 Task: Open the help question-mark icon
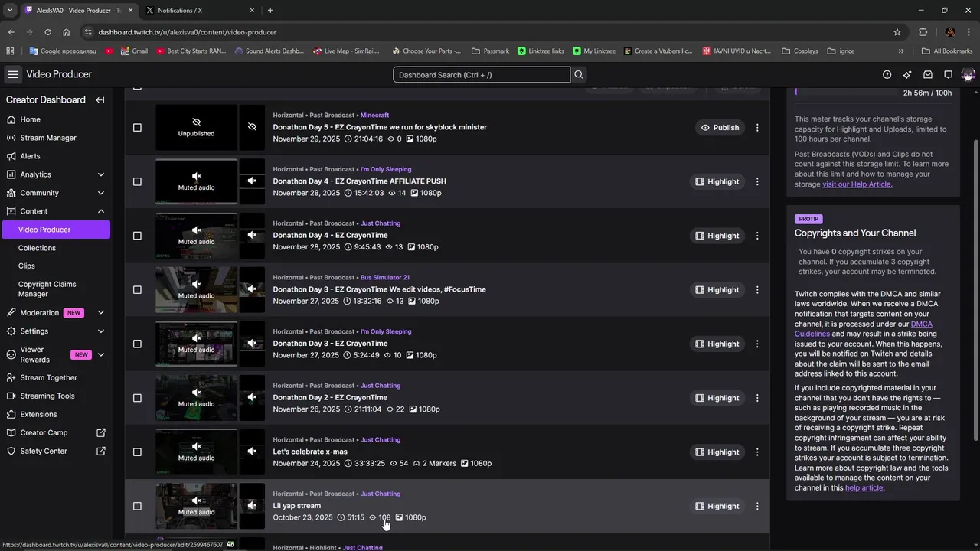[x=887, y=74]
